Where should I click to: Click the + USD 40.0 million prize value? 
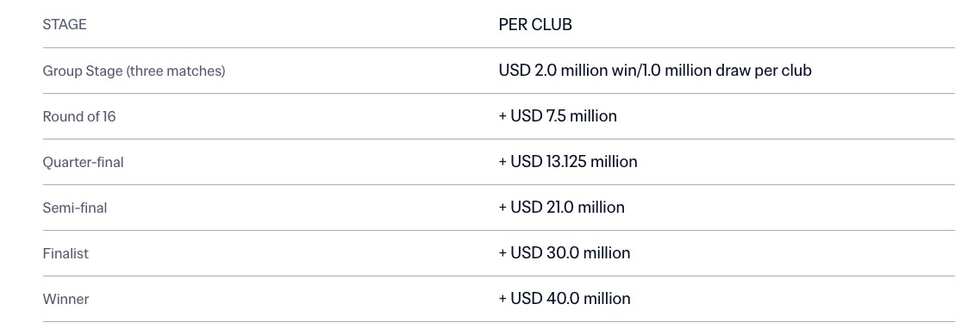tap(565, 299)
